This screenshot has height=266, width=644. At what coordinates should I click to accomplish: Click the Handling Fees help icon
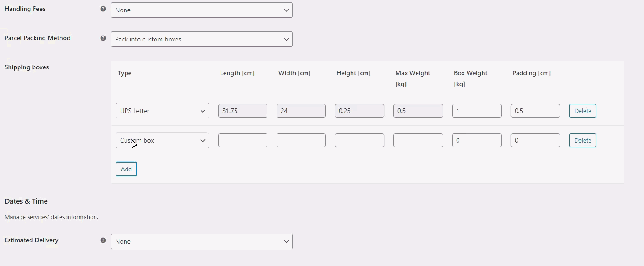103,9
